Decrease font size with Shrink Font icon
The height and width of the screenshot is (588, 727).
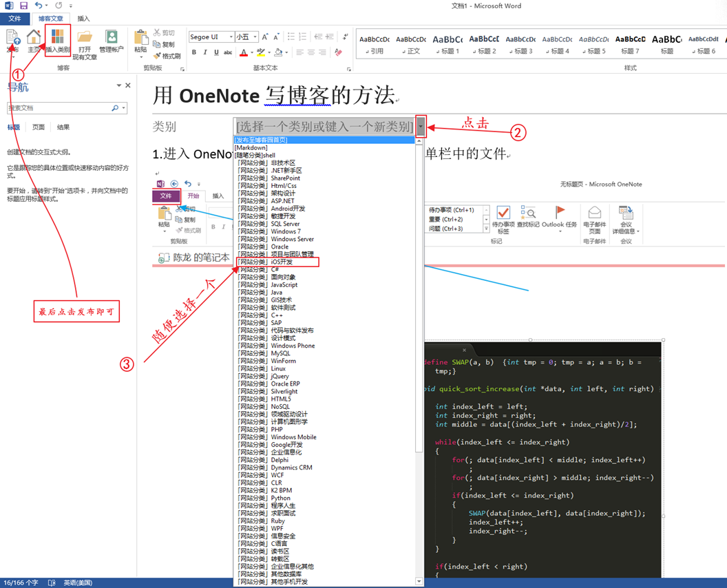click(276, 36)
